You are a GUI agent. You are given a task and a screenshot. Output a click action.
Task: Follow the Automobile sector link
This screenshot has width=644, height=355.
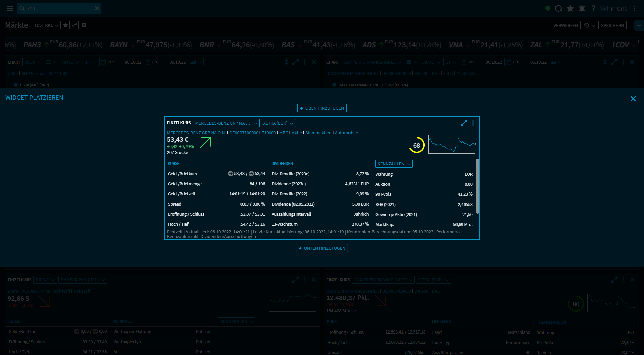[346, 133]
